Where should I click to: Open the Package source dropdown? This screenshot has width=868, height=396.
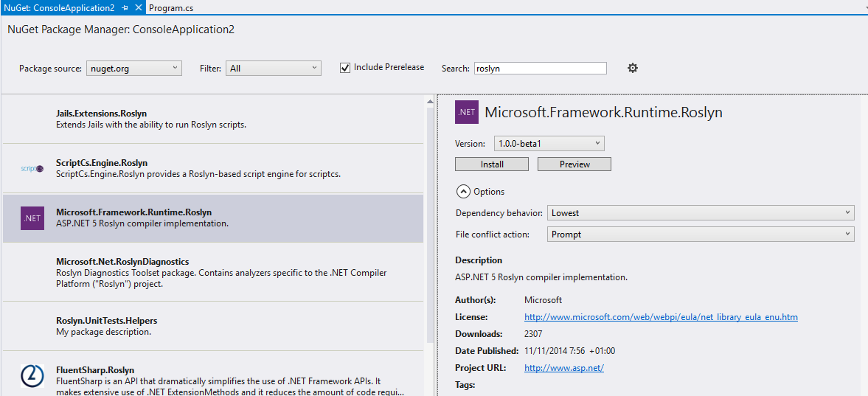click(x=133, y=68)
